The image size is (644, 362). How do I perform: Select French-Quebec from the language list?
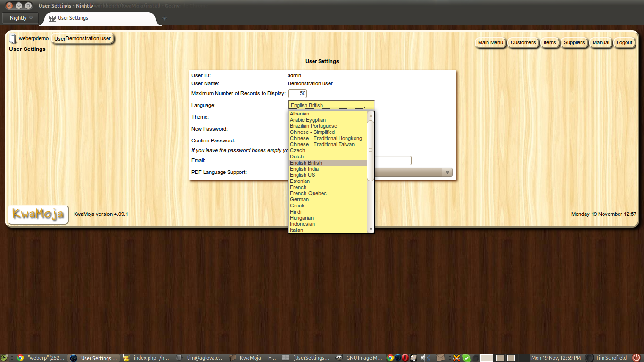point(307,193)
